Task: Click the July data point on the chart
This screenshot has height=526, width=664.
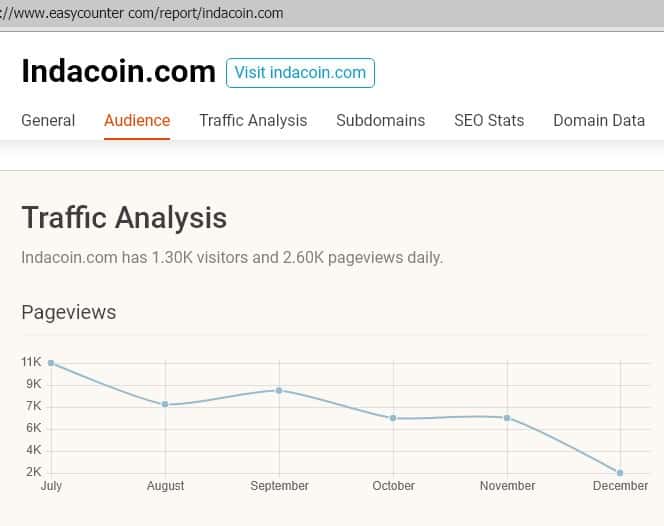Action: [x=51, y=363]
